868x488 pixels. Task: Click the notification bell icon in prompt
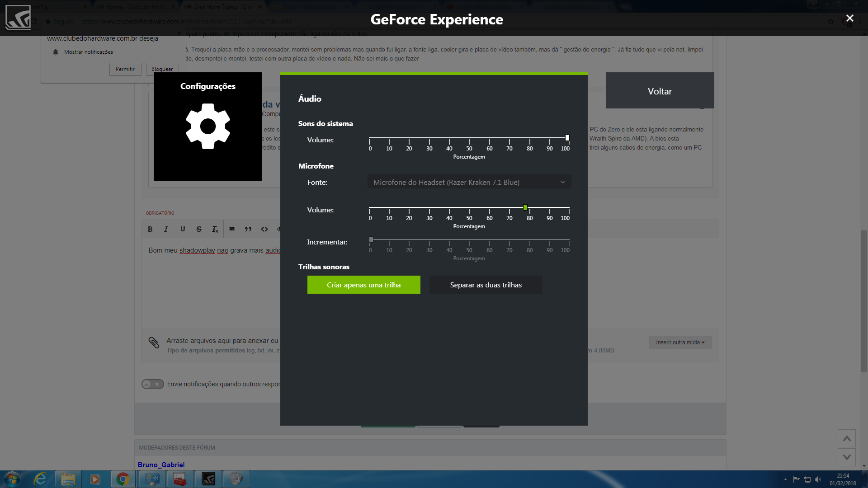[56, 52]
